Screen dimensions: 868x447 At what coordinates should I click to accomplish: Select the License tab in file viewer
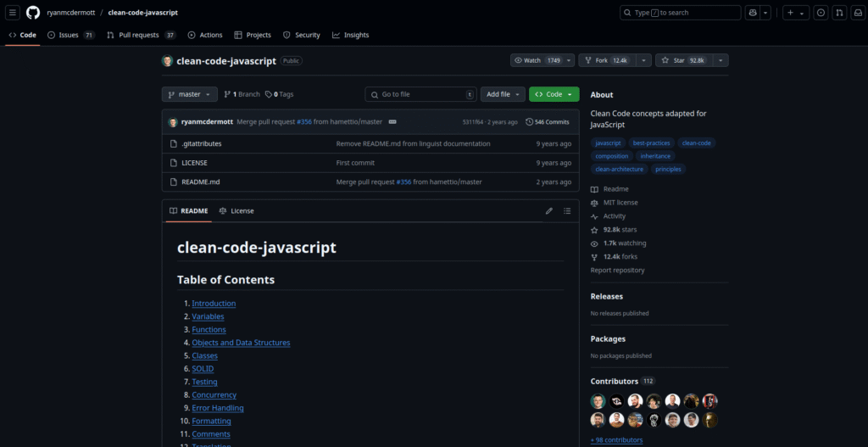point(236,211)
